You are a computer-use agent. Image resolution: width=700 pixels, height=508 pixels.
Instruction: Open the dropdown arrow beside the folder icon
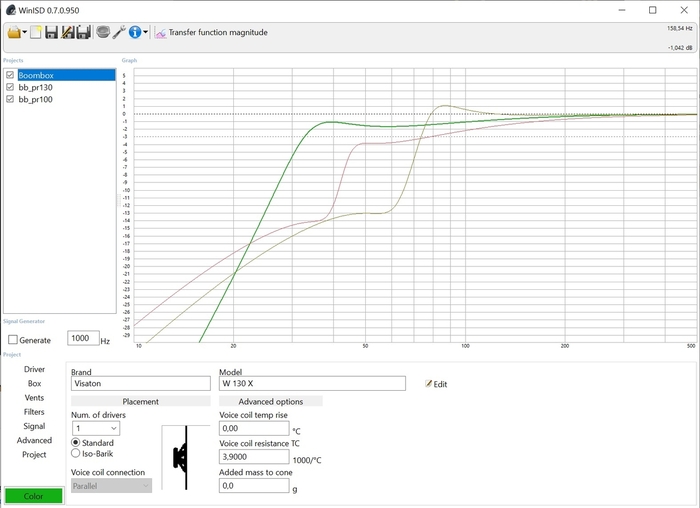24,33
